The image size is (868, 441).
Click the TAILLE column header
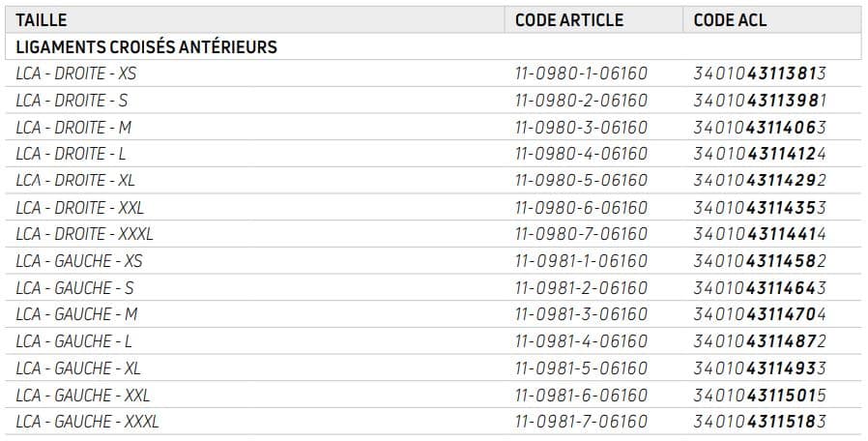(x=42, y=19)
